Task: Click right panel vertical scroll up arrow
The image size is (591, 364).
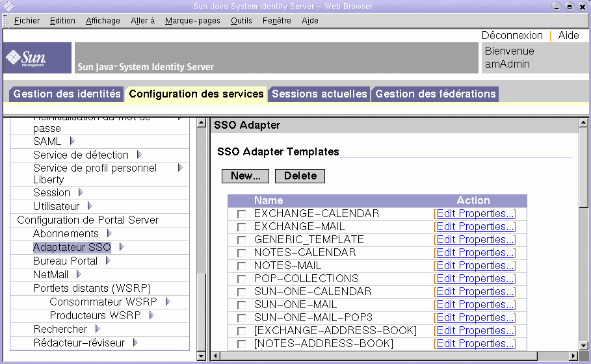Action: point(583,122)
